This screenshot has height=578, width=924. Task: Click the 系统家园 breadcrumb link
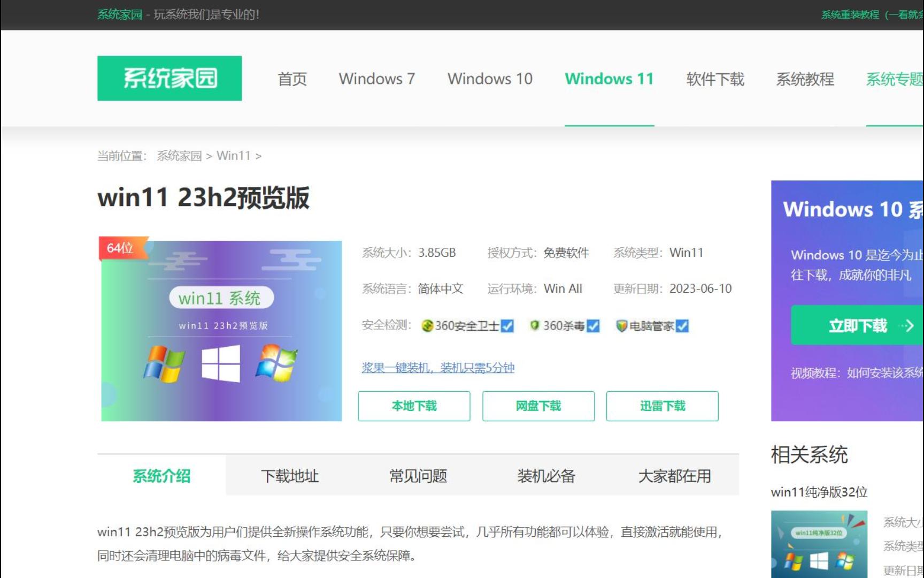179,156
